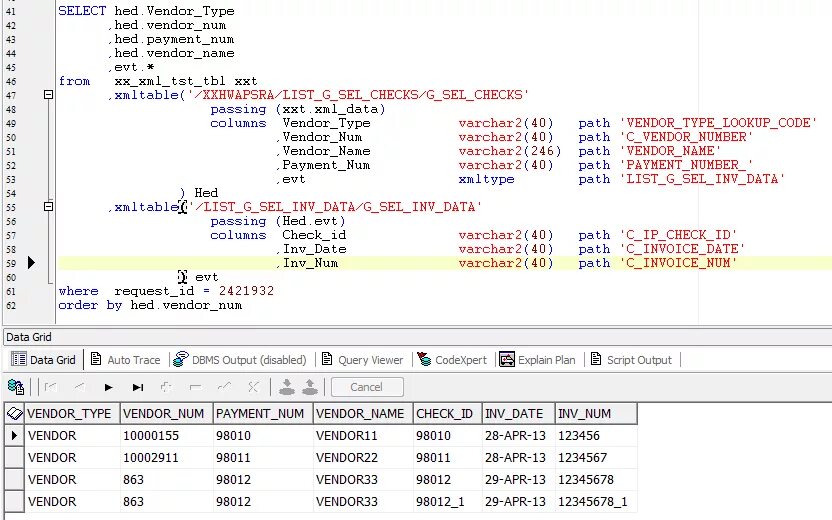The width and height of the screenshot is (832, 520).
Task: Click CHECK_ID column header
Action: 447,413
